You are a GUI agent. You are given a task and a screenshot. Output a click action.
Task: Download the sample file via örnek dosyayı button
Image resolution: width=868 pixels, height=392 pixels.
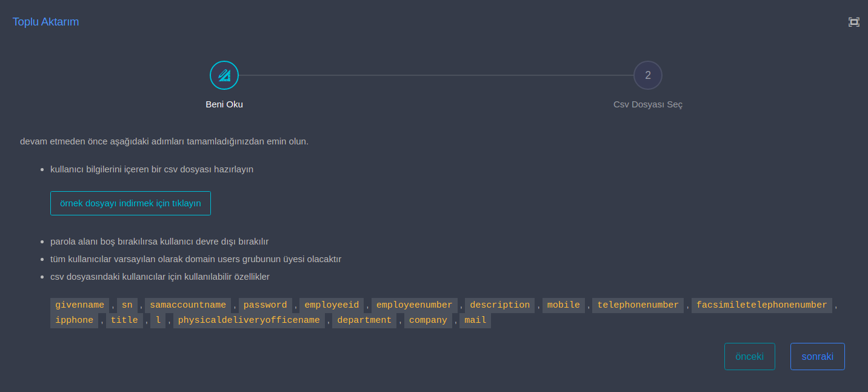[130, 203]
